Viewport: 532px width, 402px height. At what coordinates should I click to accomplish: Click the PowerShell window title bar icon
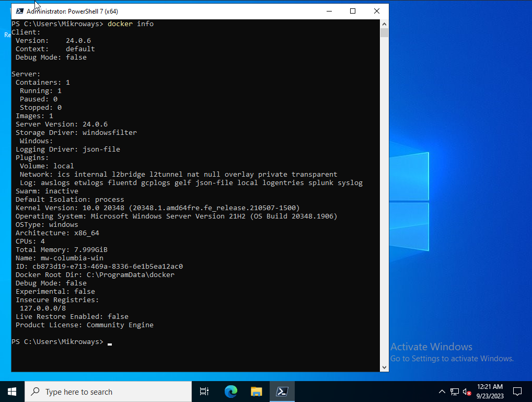(x=20, y=11)
